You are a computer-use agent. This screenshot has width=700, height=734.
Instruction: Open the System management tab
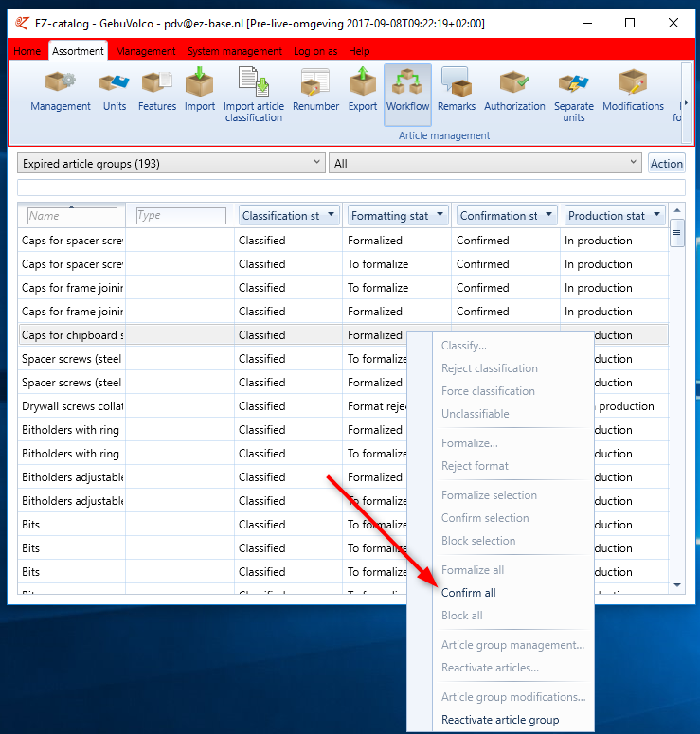point(235,51)
